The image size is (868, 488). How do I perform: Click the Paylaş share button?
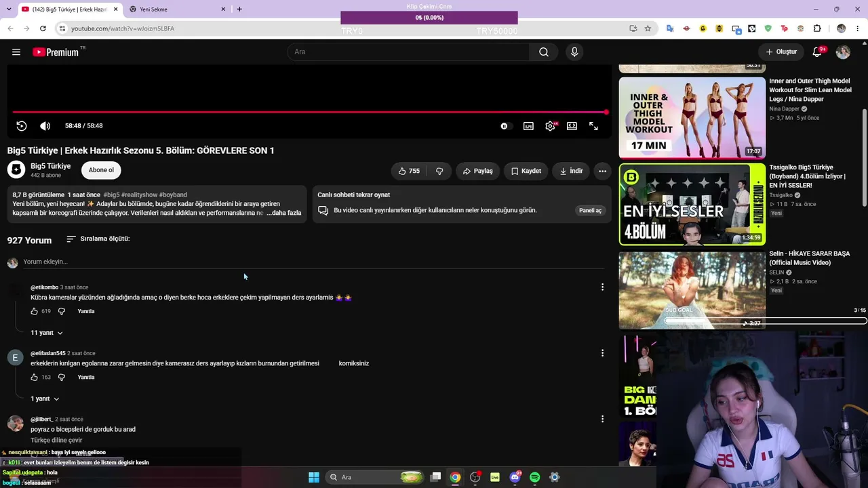coord(477,171)
